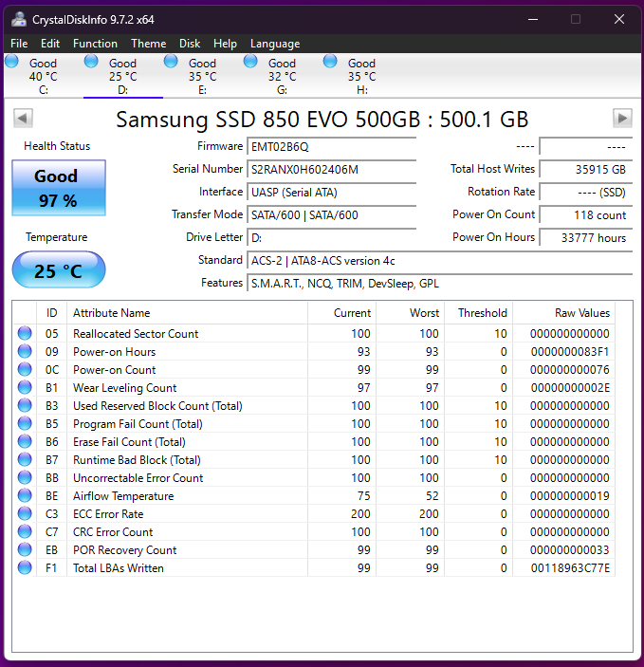The height and width of the screenshot is (667, 644).
Task: Select drive D: health status orb
Action: [91, 62]
